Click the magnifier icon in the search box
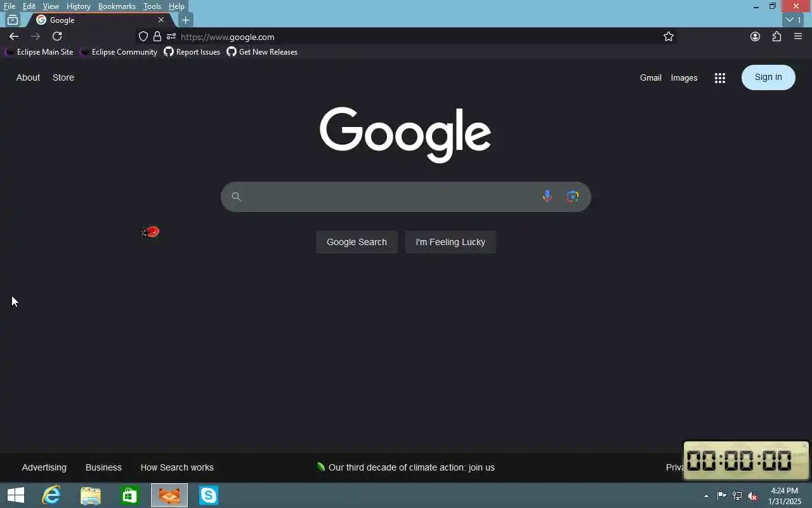Viewport: 812px width, 508px height. 236,197
